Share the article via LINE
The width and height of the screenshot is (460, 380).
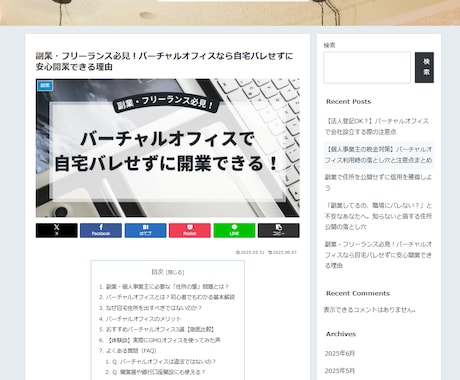pos(234,230)
